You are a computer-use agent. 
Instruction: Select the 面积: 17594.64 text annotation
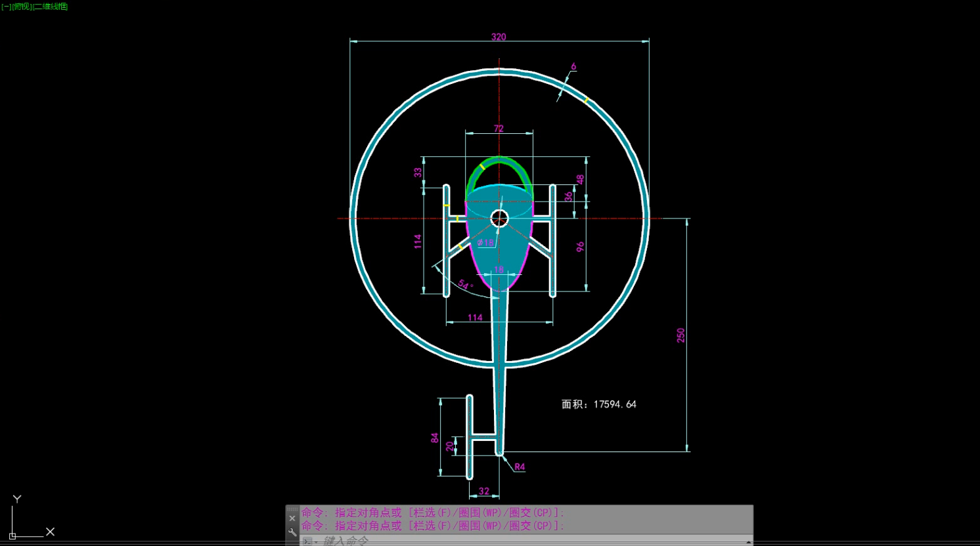[598, 404]
